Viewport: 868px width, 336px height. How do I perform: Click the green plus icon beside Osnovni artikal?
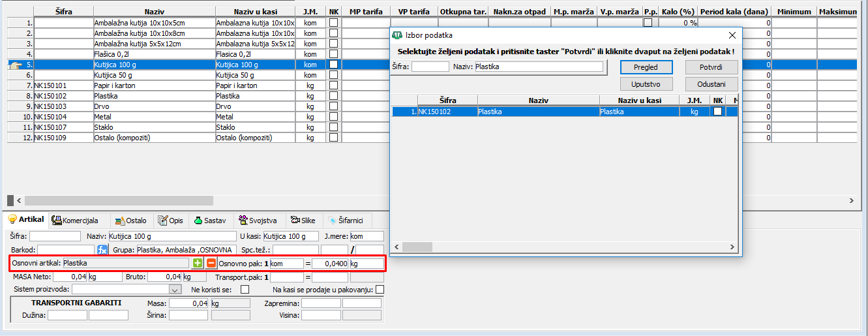tap(197, 264)
